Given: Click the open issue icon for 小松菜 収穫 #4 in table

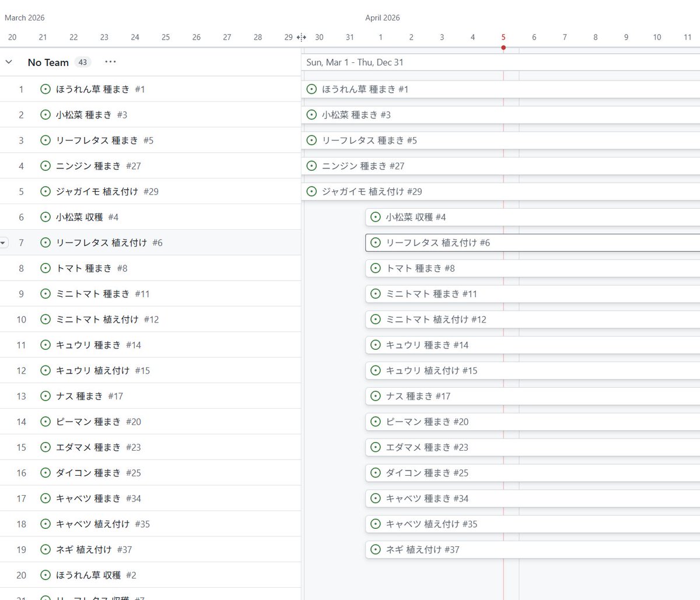Looking at the screenshot, I should 45,217.
